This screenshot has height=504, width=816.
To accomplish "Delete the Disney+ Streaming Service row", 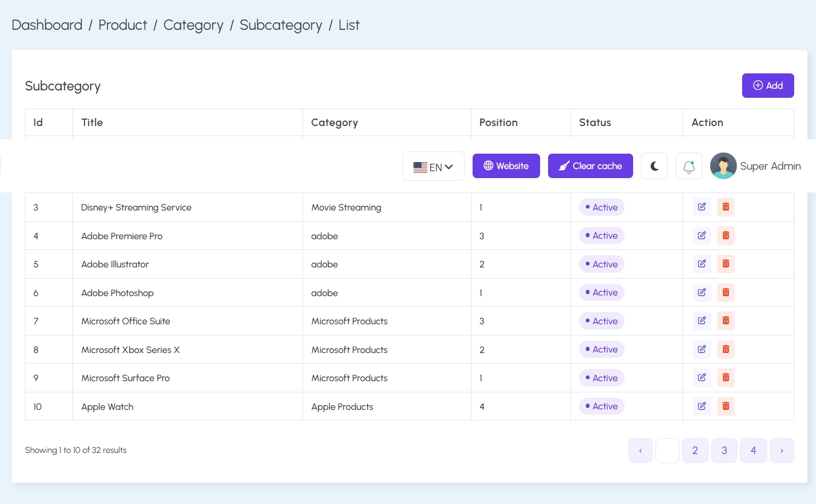I will [x=726, y=207].
